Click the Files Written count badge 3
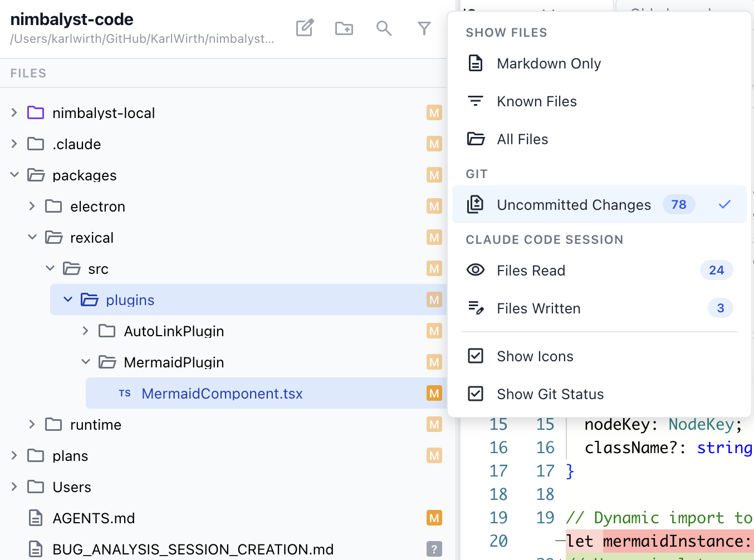 (x=721, y=308)
